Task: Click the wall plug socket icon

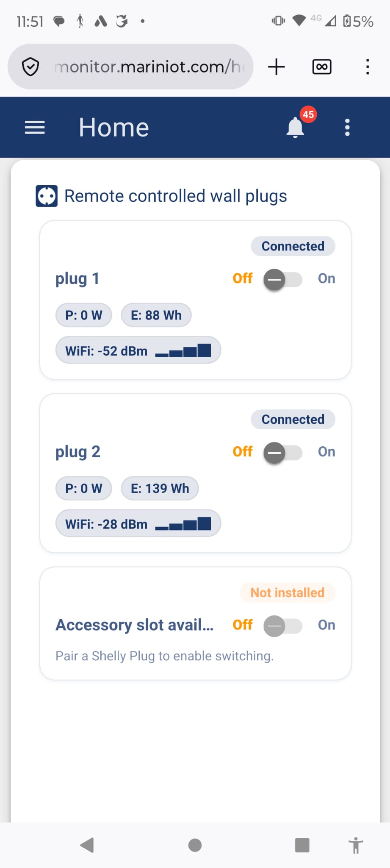Action: click(47, 196)
